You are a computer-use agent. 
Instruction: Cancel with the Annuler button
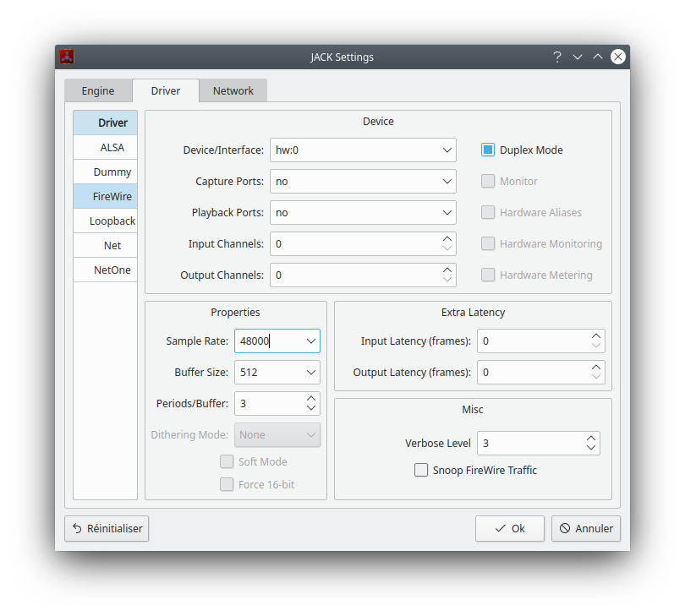click(586, 529)
